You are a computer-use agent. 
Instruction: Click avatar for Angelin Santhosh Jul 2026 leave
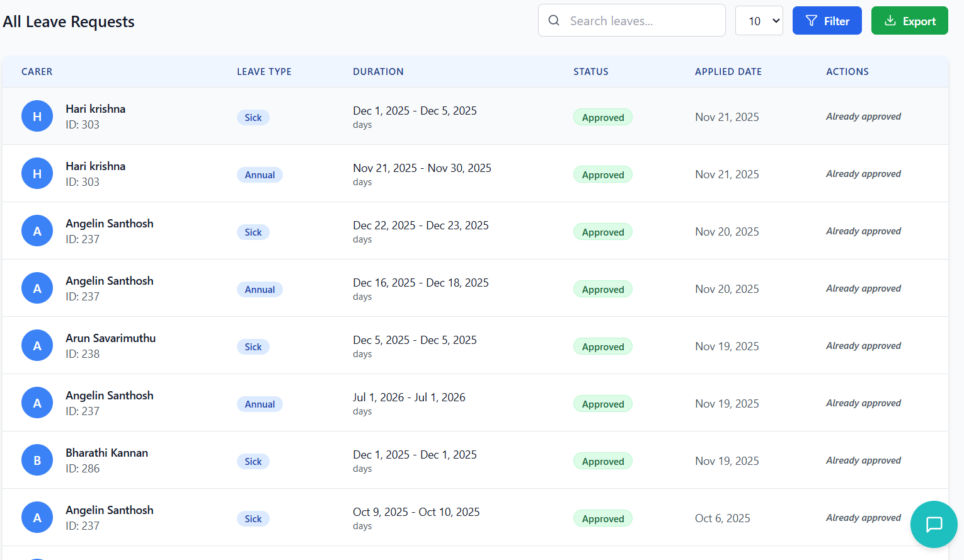[x=37, y=403]
